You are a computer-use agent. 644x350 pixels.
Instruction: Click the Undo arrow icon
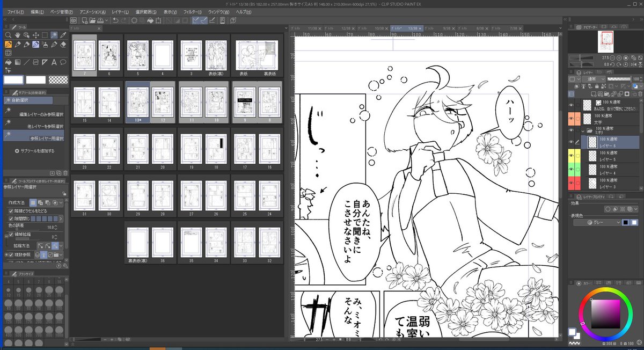pyautogui.click(x=115, y=20)
